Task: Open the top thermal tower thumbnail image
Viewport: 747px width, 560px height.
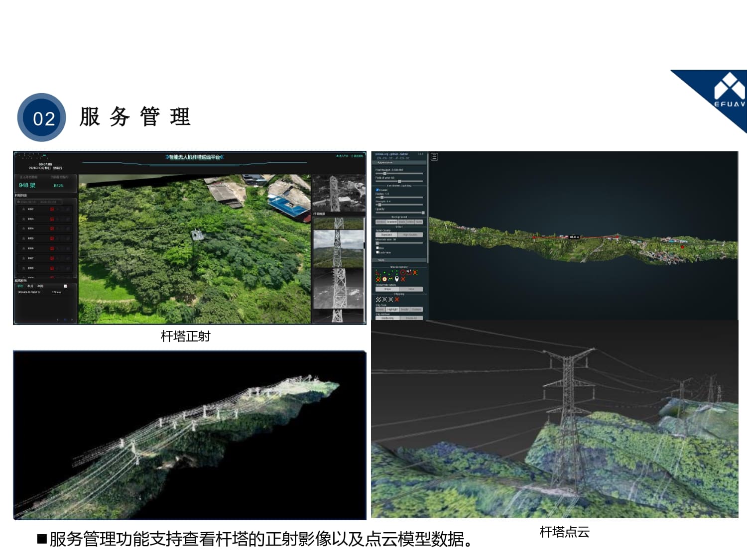Action: (339, 193)
